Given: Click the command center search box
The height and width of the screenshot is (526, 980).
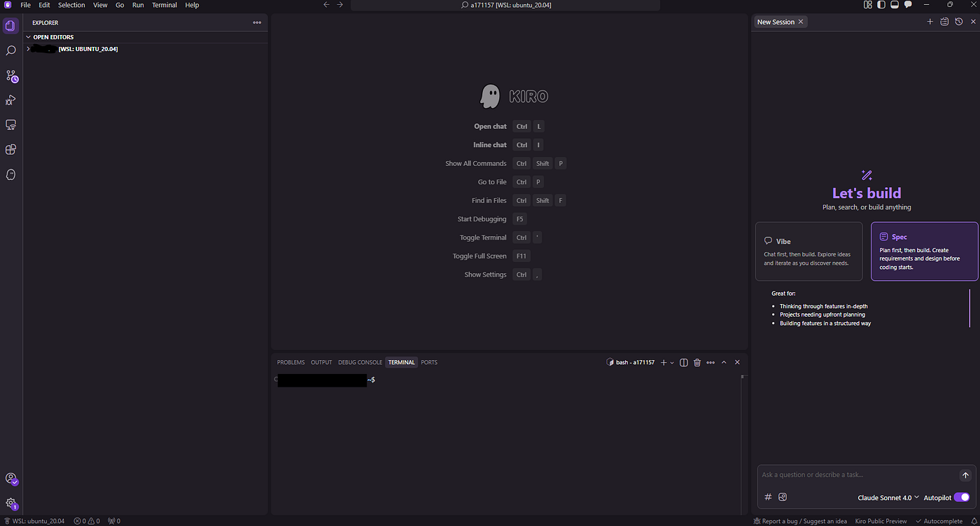Looking at the screenshot, I should pyautogui.click(x=505, y=5).
